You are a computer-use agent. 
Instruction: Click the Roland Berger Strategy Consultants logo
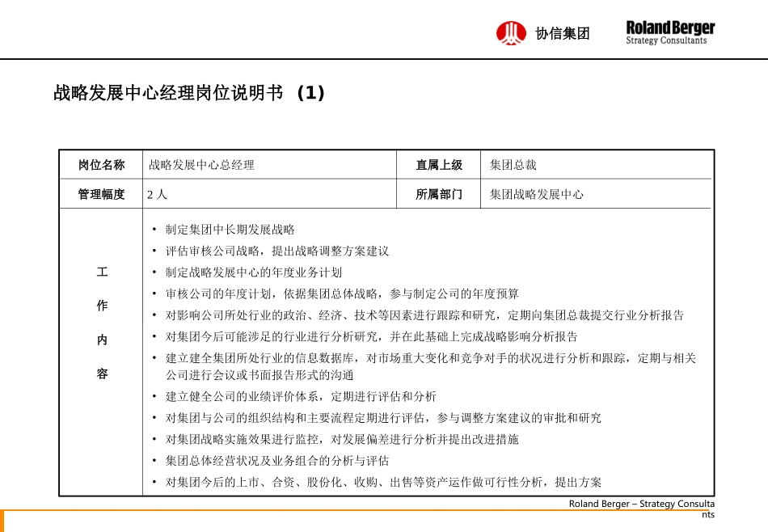point(670,32)
